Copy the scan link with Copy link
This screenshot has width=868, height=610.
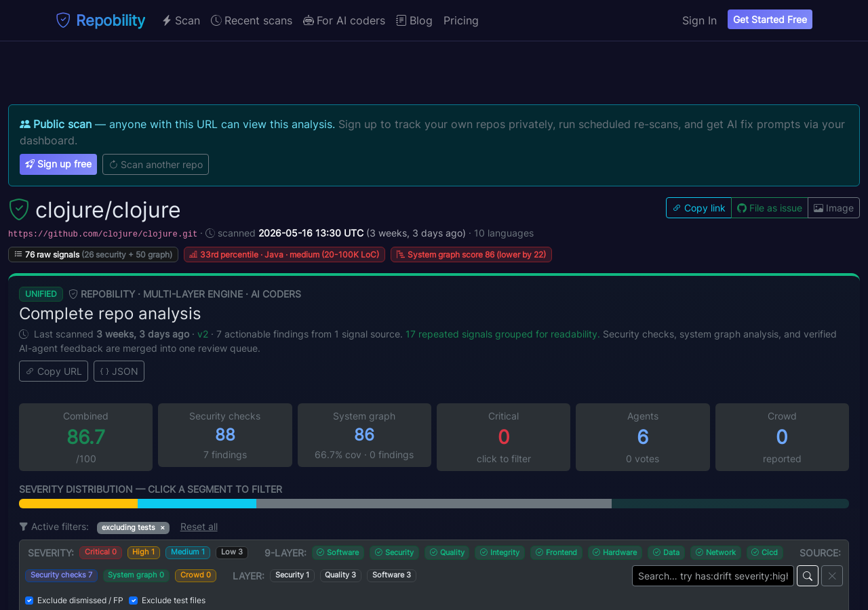pos(698,208)
